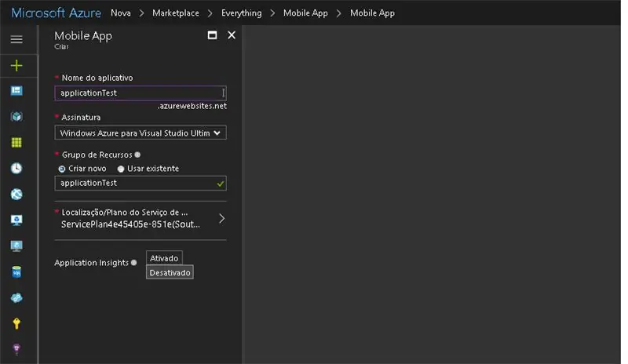Screen dimensions: 628x364
Task: Select the Usar existente radio option
Action: point(121,169)
